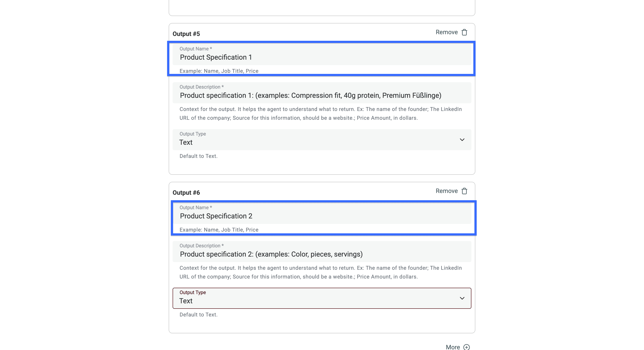The width and height of the screenshot is (644, 350).
Task: Click the chevron in Output #6 Output Type
Action: (462, 298)
